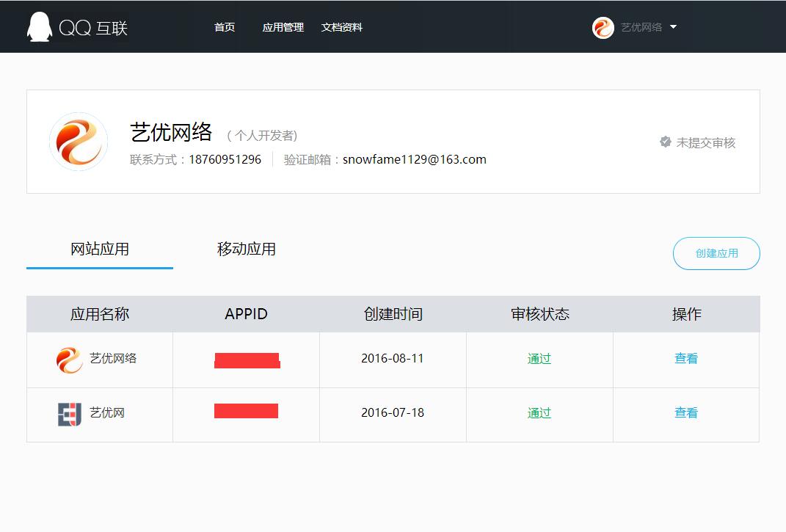Click the verification badge next to 未提交审核 text
The width and height of the screenshot is (786, 532).
tap(665, 142)
